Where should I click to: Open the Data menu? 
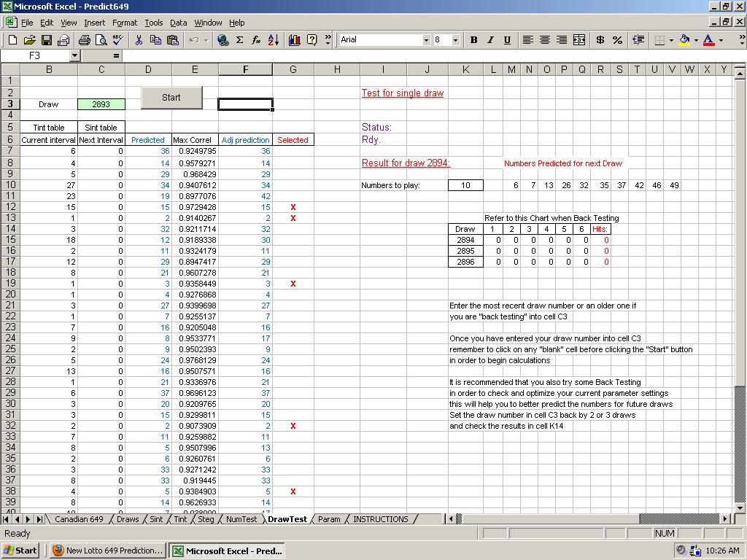point(178,23)
